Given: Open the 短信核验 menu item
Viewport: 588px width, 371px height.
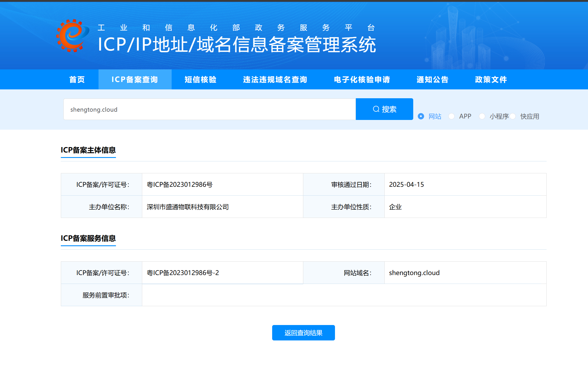Looking at the screenshot, I should [x=200, y=79].
